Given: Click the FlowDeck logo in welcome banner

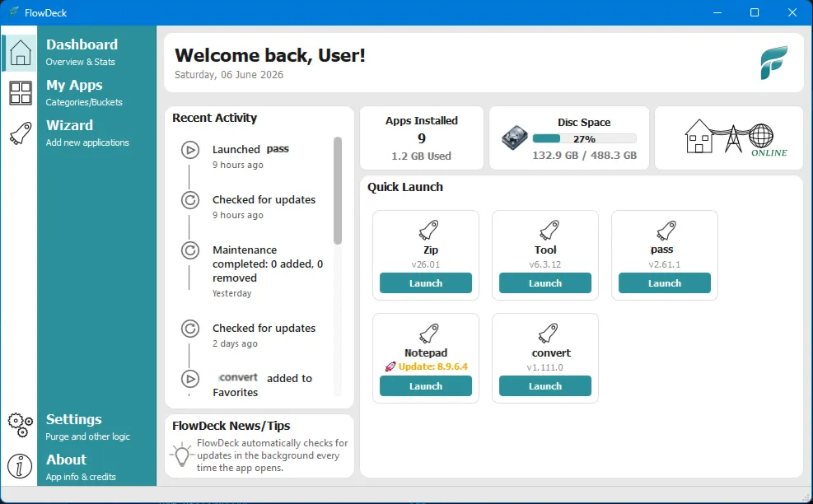Looking at the screenshot, I should [x=774, y=63].
